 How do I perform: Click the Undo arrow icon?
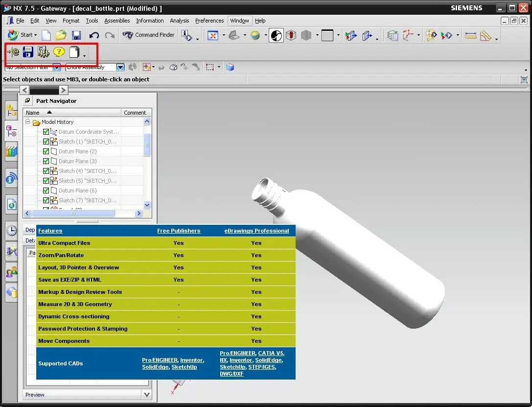point(94,35)
